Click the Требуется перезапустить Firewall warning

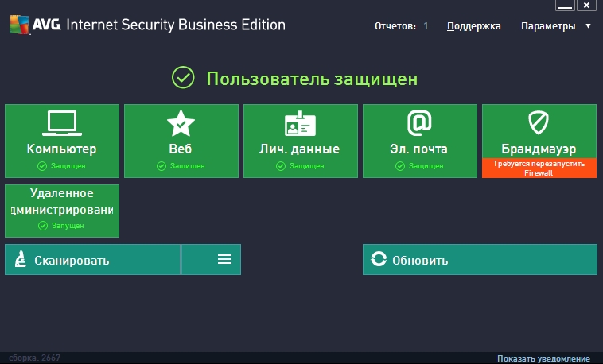click(x=539, y=168)
